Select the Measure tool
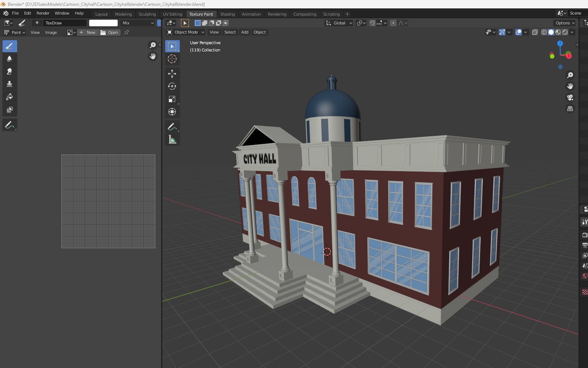This screenshot has height=368, width=588. pos(172,139)
